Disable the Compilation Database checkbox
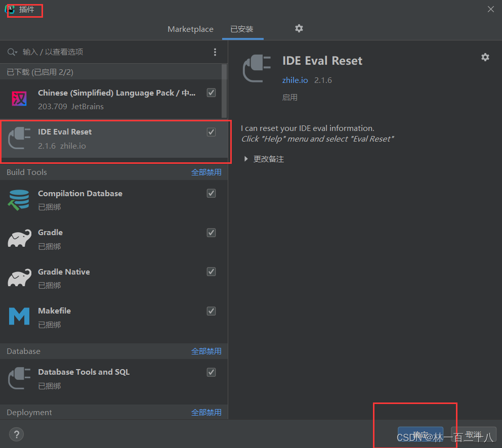The height and width of the screenshot is (448, 502). [211, 193]
